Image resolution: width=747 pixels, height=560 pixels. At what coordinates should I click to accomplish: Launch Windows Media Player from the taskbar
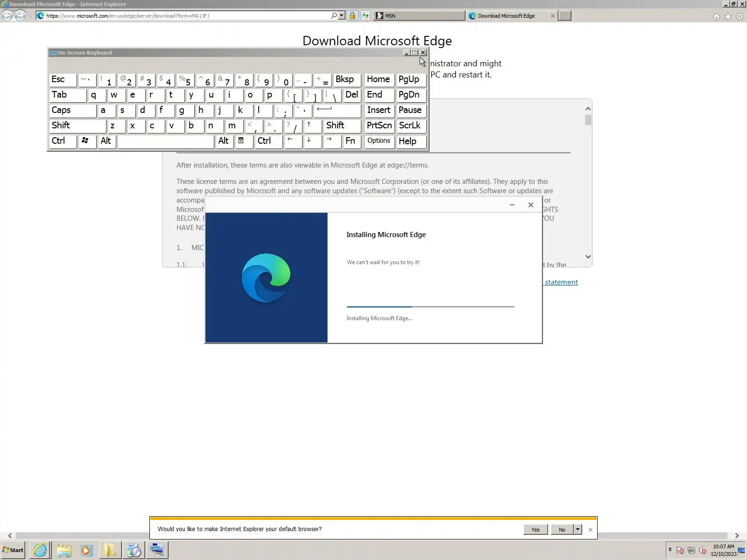tap(86, 550)
